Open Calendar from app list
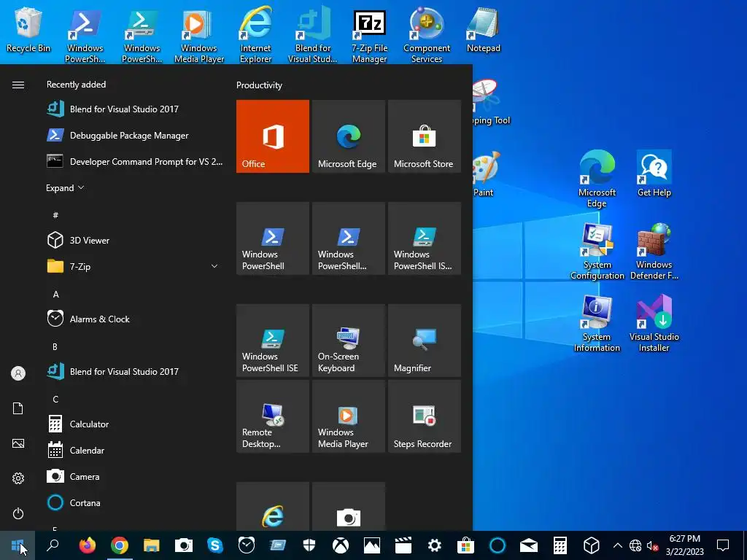747x560 pixels. tap(134, 450)
